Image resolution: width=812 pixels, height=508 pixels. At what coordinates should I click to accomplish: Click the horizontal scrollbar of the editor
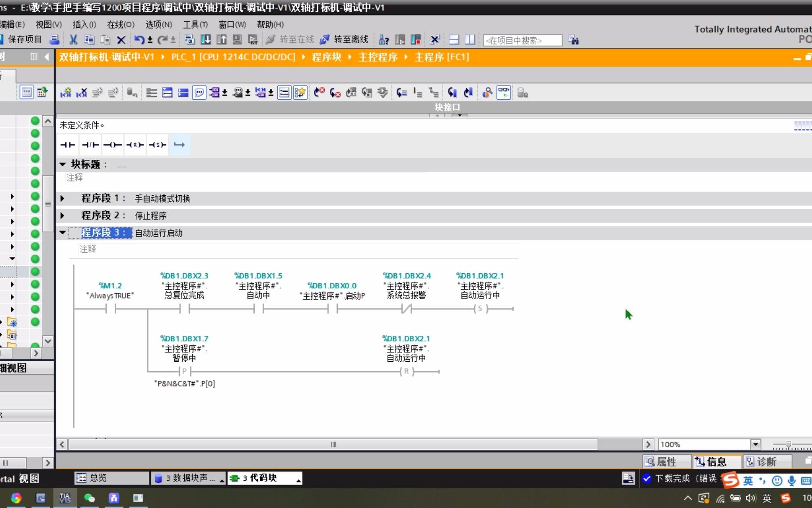[334, 444]
